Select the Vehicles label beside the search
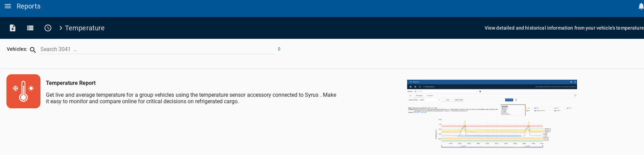The width and height of the screenshot is (644, 155). (x=17, y=49)
